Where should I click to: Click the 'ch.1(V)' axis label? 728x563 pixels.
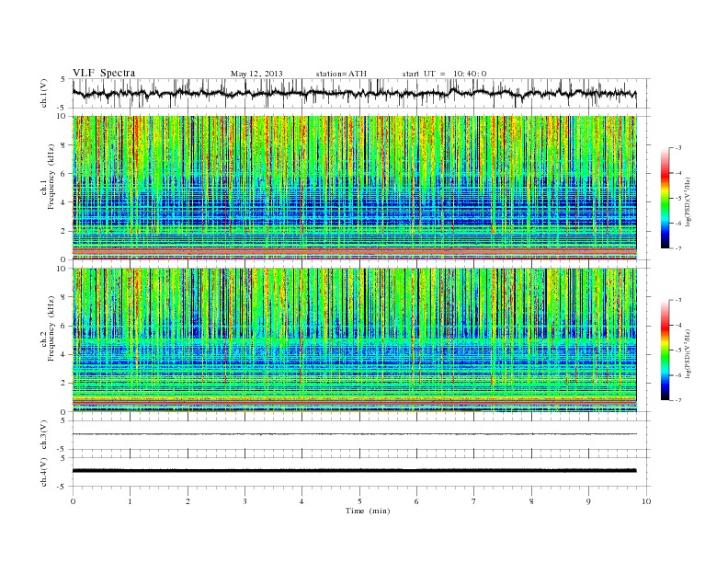click(44, 93)
